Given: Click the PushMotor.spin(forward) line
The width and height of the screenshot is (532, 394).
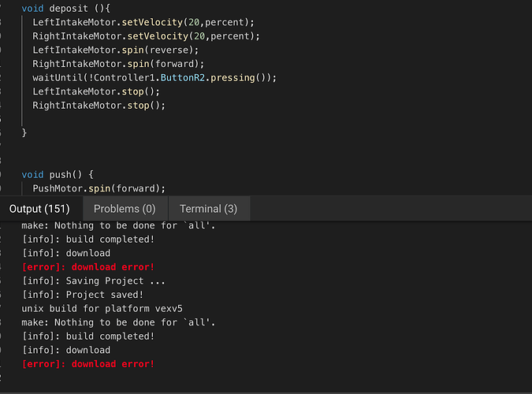Looking at the screenshot, I should [99, 188].
